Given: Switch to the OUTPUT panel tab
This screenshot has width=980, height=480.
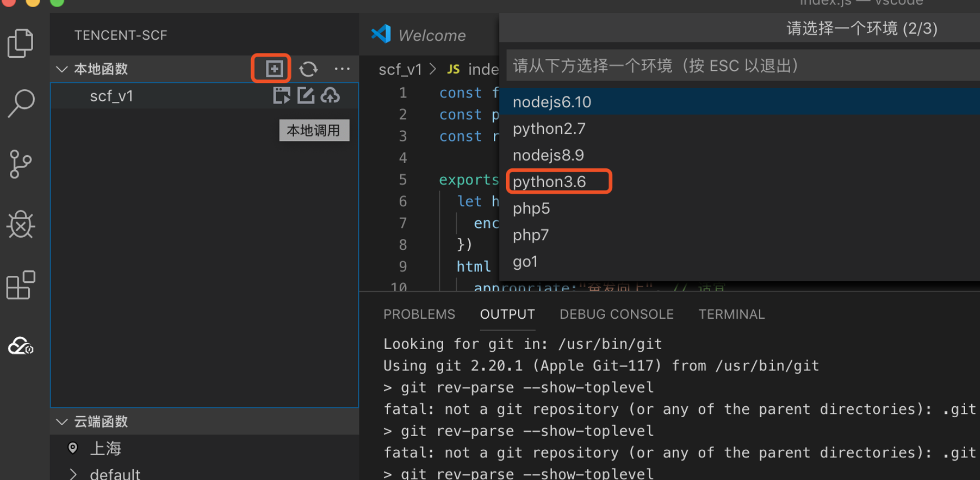Looking at the screenshot, I should [507, 314].
